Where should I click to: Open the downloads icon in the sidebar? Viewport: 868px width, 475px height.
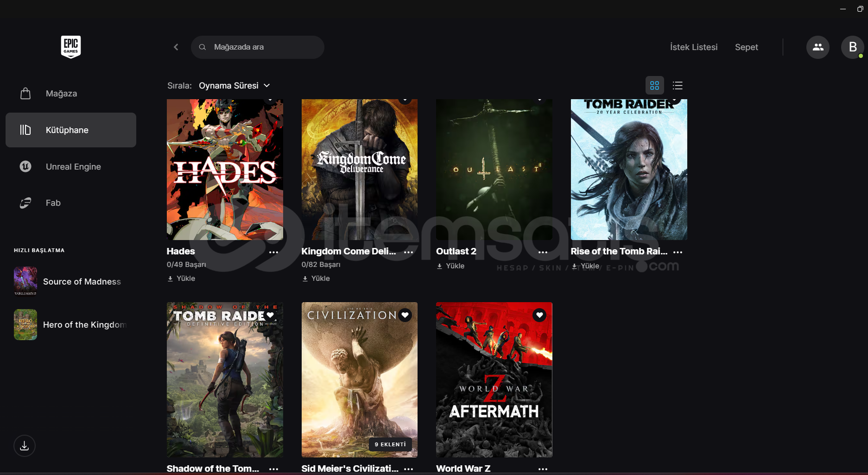tap(25, 446)
